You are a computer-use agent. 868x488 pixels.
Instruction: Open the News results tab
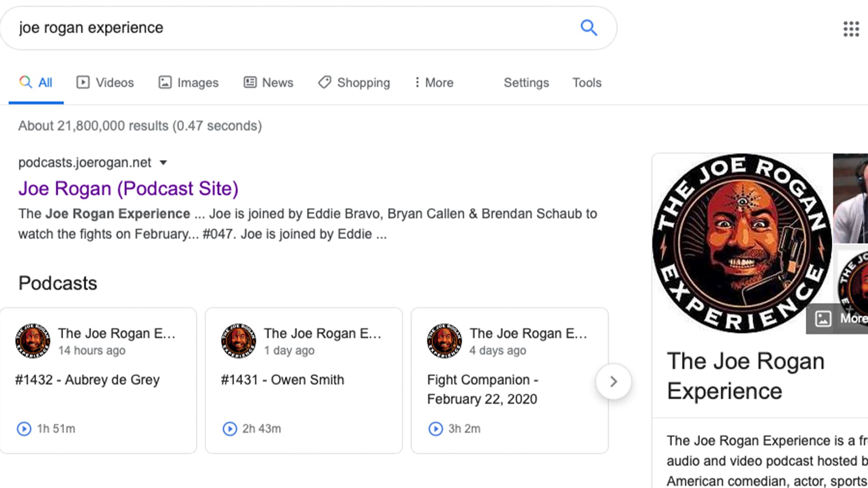269,83
